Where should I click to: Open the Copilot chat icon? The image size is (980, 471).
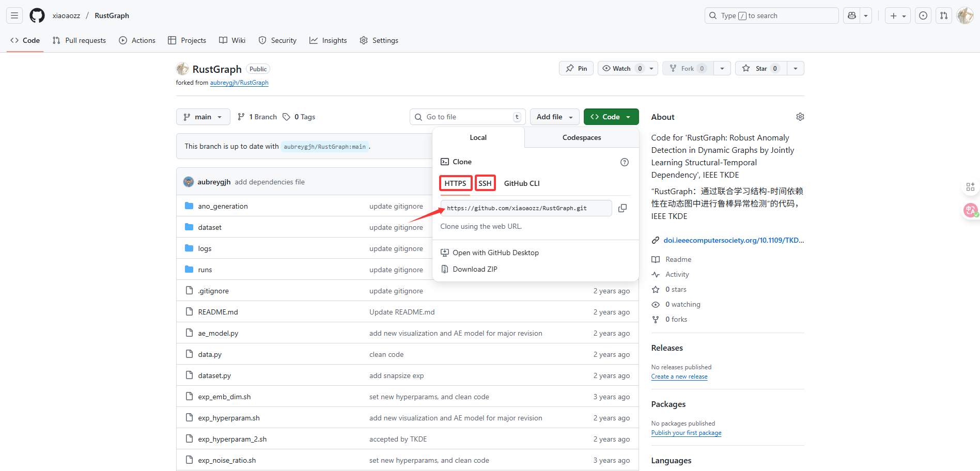coord(852,15)
